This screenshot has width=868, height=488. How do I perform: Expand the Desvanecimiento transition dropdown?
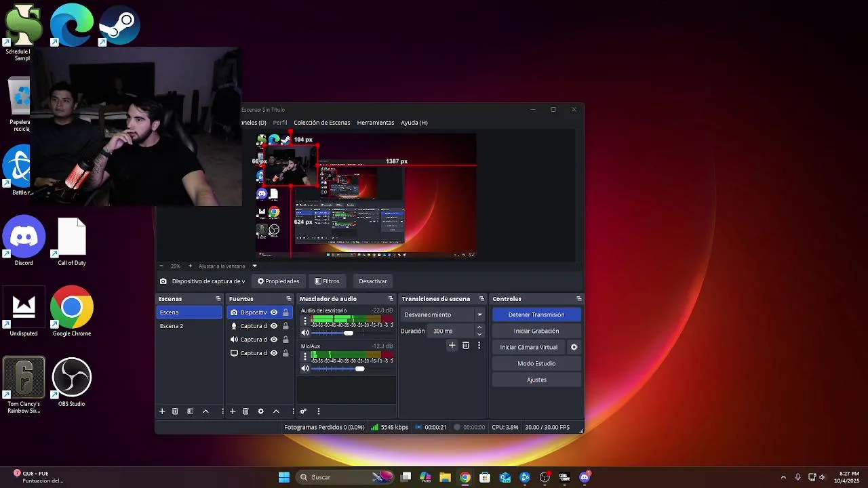tap(479, 314)
